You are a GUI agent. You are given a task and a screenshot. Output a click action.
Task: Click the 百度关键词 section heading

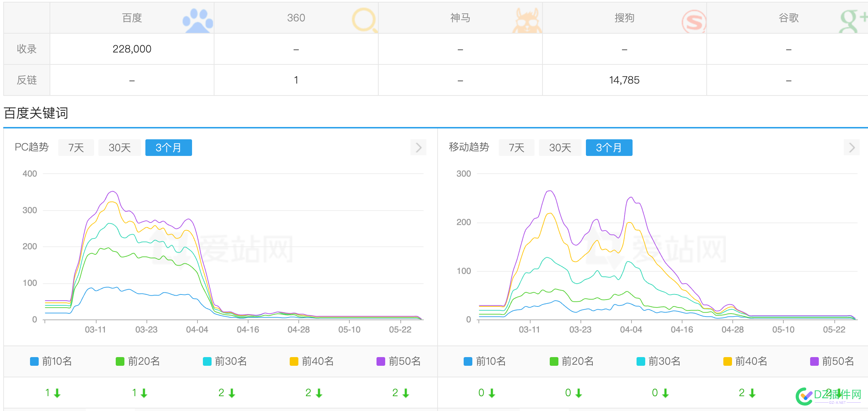coord(36,113)
